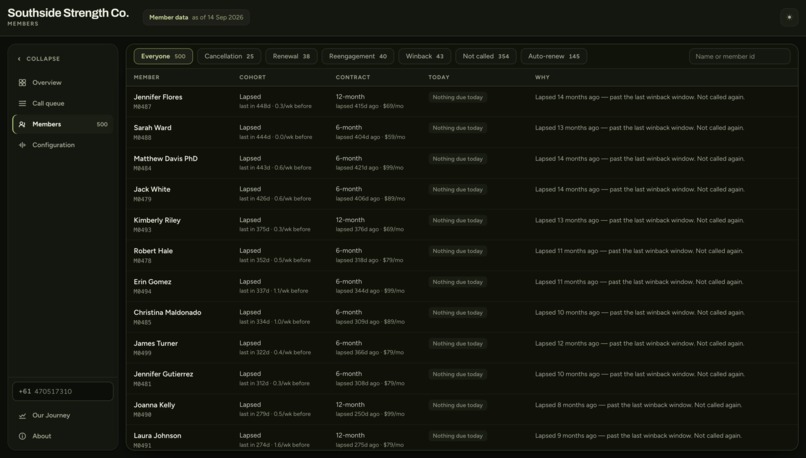Select the Auto-renew 145 filter tab
Image resolution: width=806 pixels, height=458 pixels.
click(x=554, y=57)
